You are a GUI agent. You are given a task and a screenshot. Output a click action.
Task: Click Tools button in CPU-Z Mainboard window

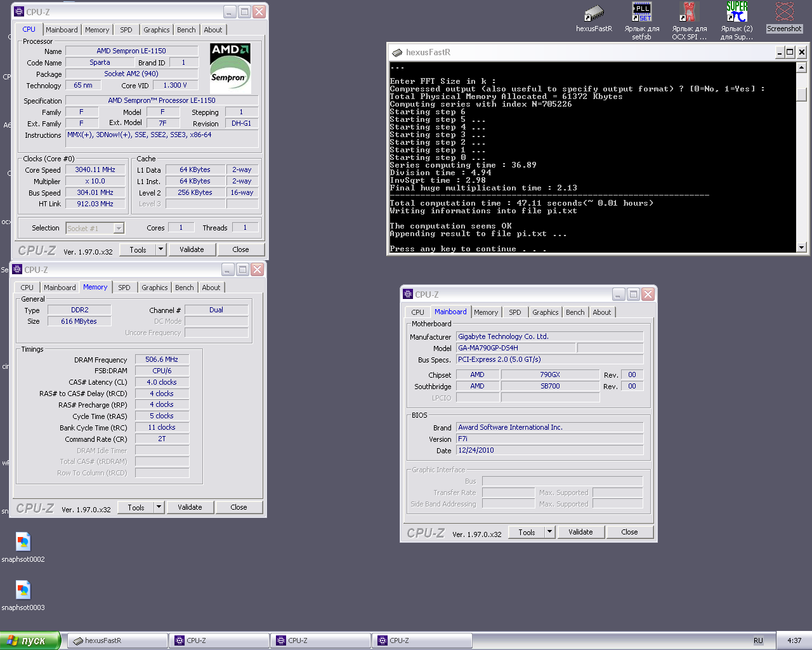[x=527, y=532]
